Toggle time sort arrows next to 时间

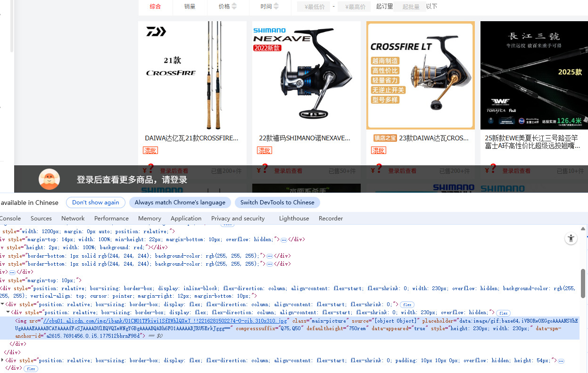[276, 6]
